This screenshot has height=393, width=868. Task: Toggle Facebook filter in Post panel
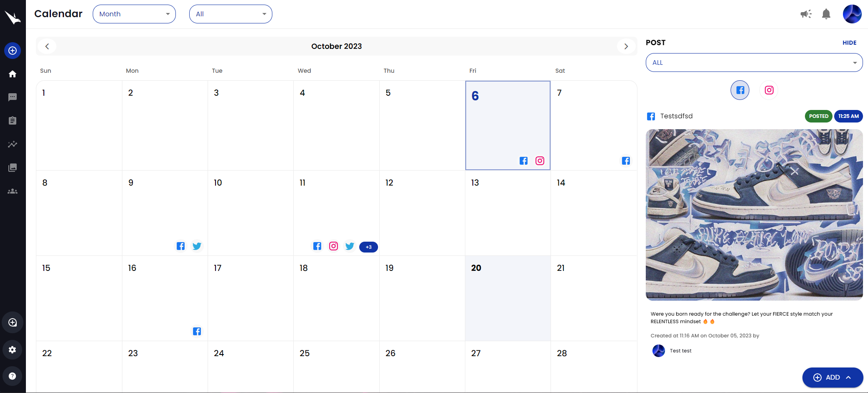740,90
